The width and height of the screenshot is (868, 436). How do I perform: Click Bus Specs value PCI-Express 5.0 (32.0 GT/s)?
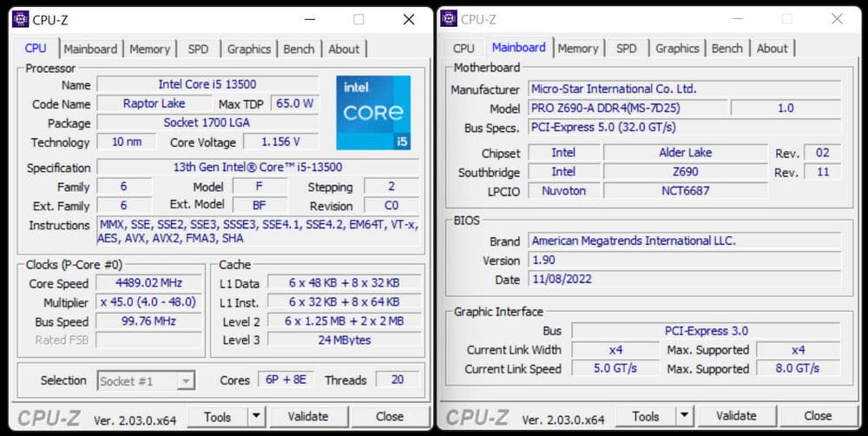[x=684, y=127]
